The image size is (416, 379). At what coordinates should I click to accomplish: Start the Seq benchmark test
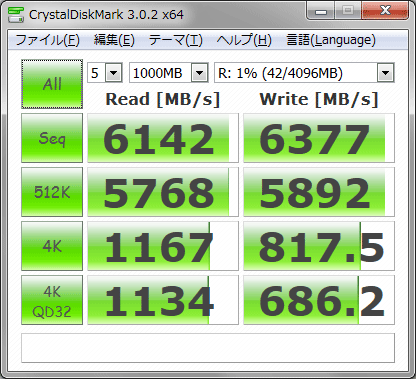(x=52, y=138)
